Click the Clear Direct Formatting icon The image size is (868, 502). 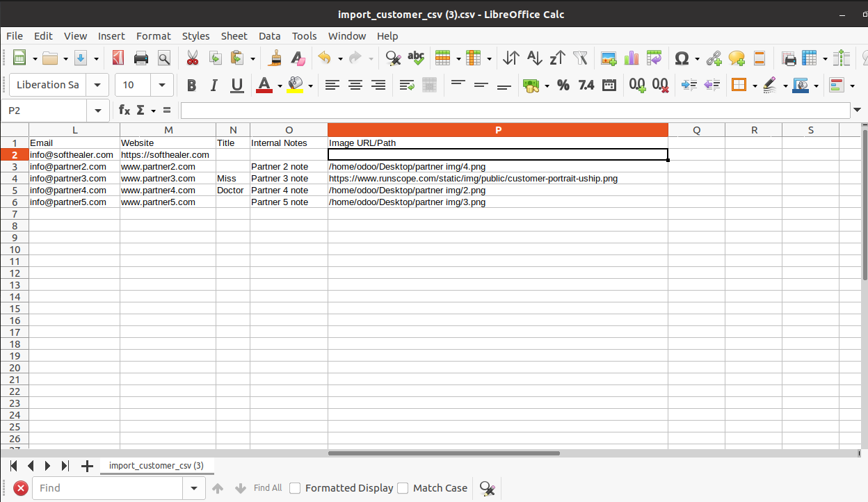(x=298, y=58)
